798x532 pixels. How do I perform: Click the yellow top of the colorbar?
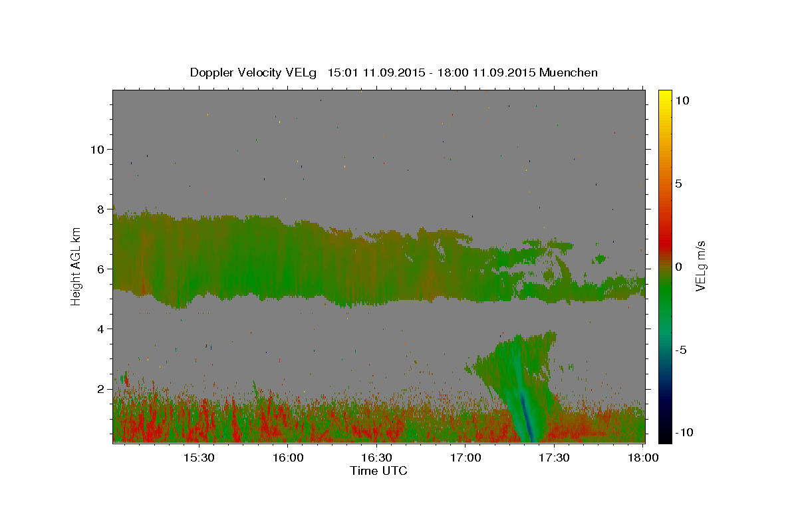tap(665, 96)
